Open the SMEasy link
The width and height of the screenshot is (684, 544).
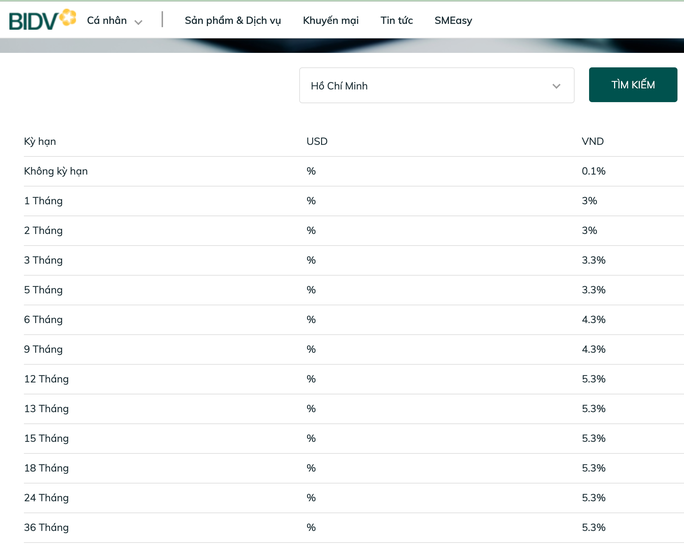point(453,20)
